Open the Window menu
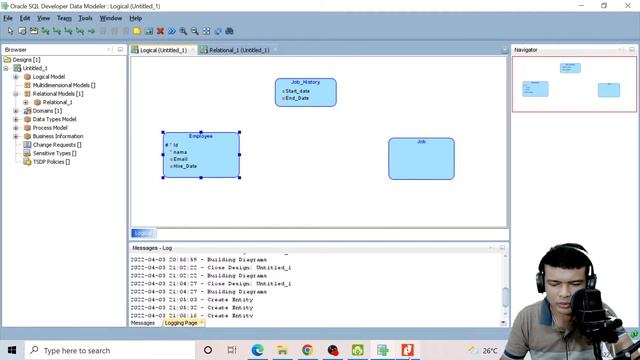640x360 pixels. (111, 18)
